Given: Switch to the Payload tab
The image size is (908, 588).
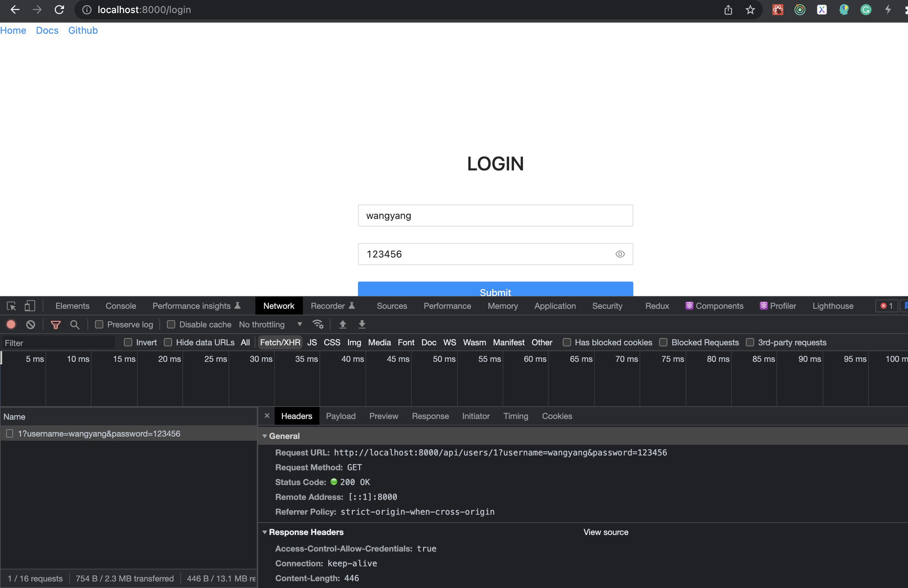Looking at the screenshot, I should click(340, 416).
